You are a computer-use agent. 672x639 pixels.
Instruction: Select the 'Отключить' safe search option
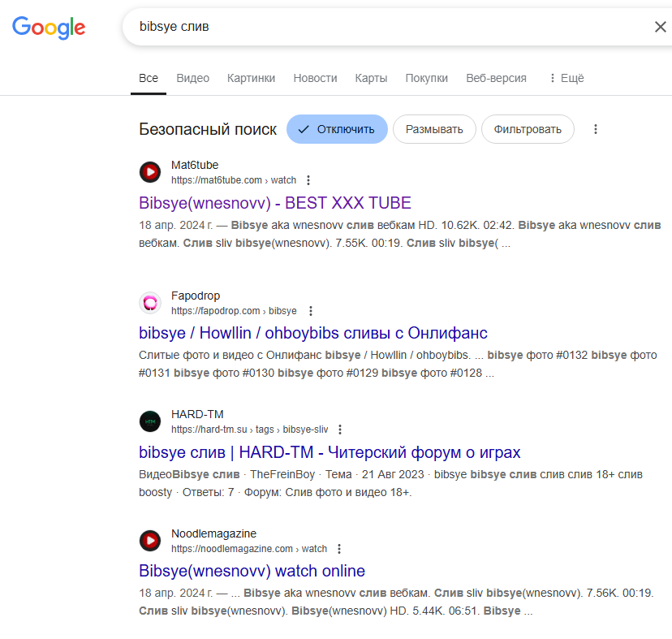[337, 129]
